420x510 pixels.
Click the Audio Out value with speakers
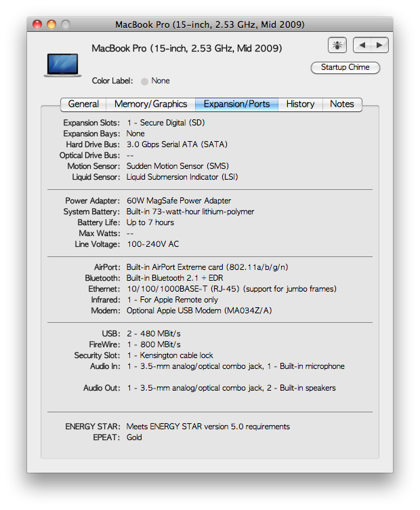coord(231,388)
